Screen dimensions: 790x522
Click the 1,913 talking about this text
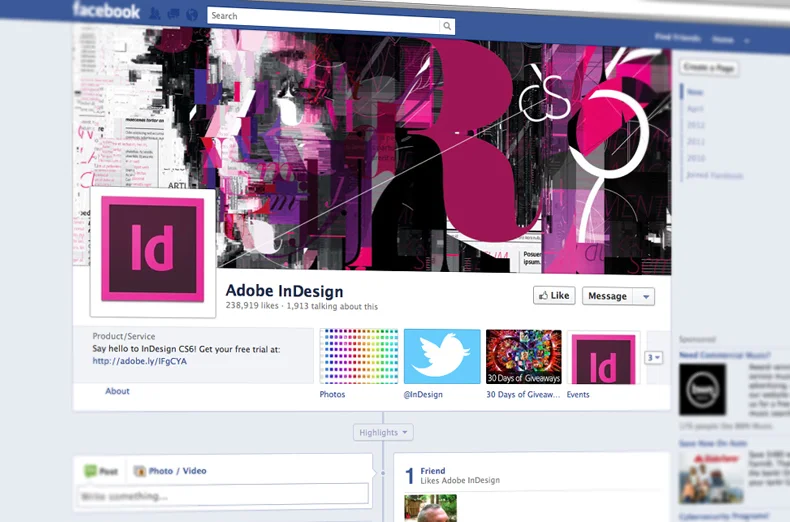332,306
